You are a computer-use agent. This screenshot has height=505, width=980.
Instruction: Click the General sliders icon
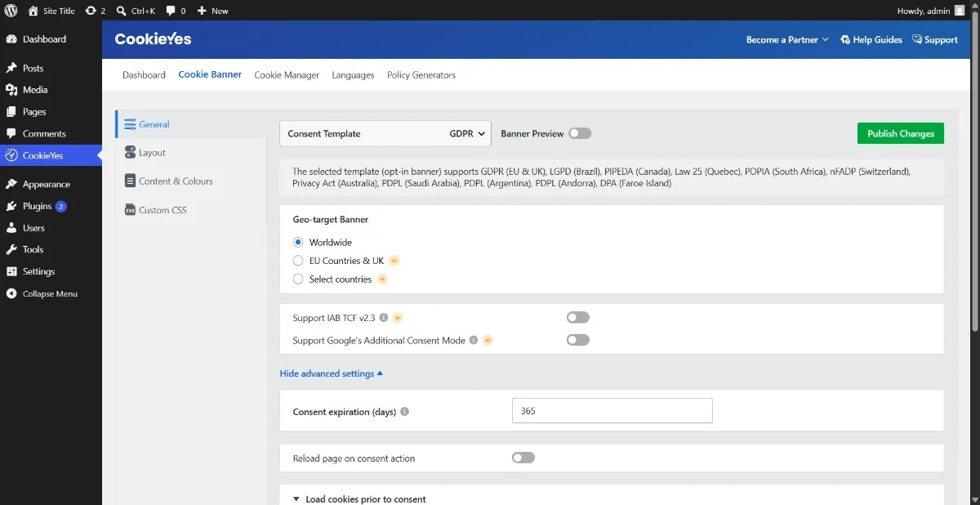click(x=130, y=124)
